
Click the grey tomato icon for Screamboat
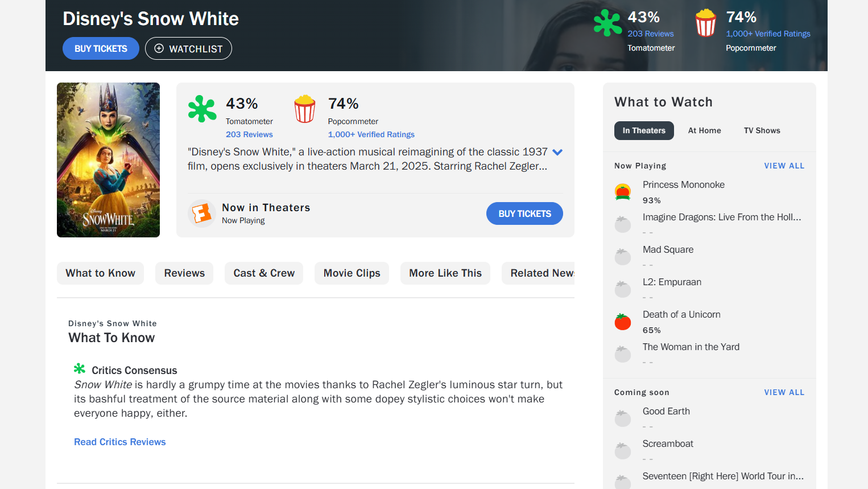point(623,451)
